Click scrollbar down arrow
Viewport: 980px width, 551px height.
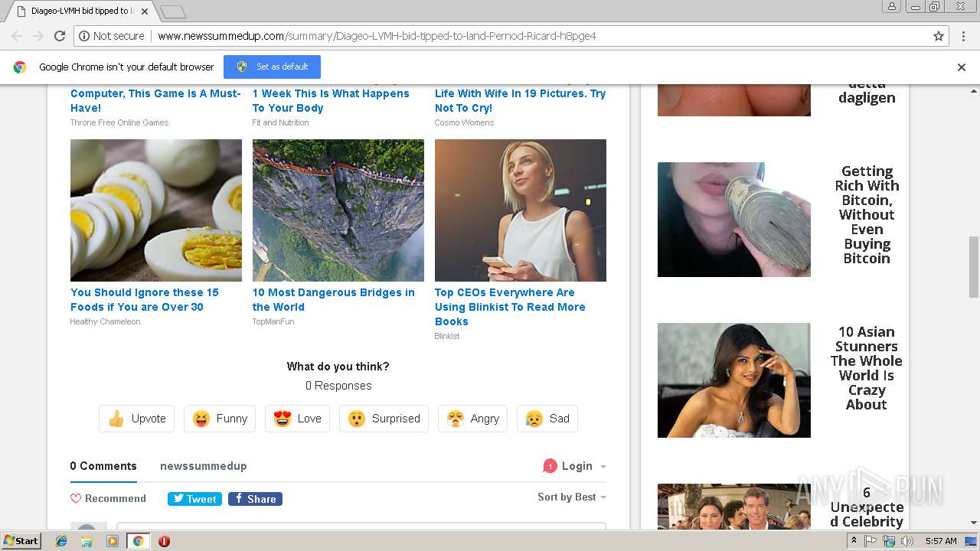point(974,523)
